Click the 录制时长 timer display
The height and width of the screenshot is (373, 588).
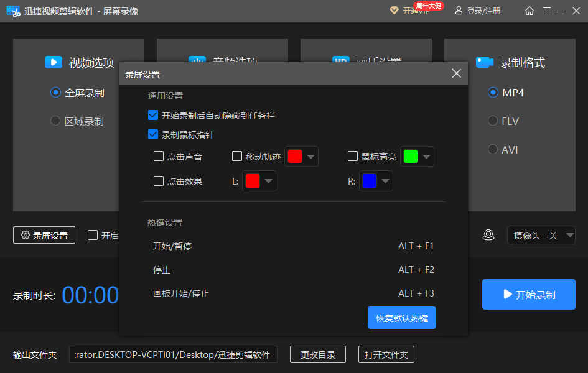pyautogui.click(x=90, y=295)
